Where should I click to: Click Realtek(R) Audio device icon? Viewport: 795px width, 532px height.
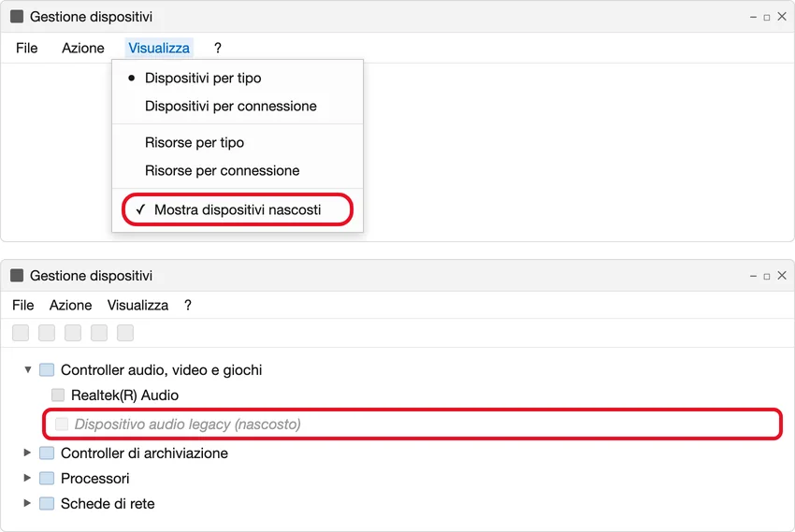tap(58, 395)
